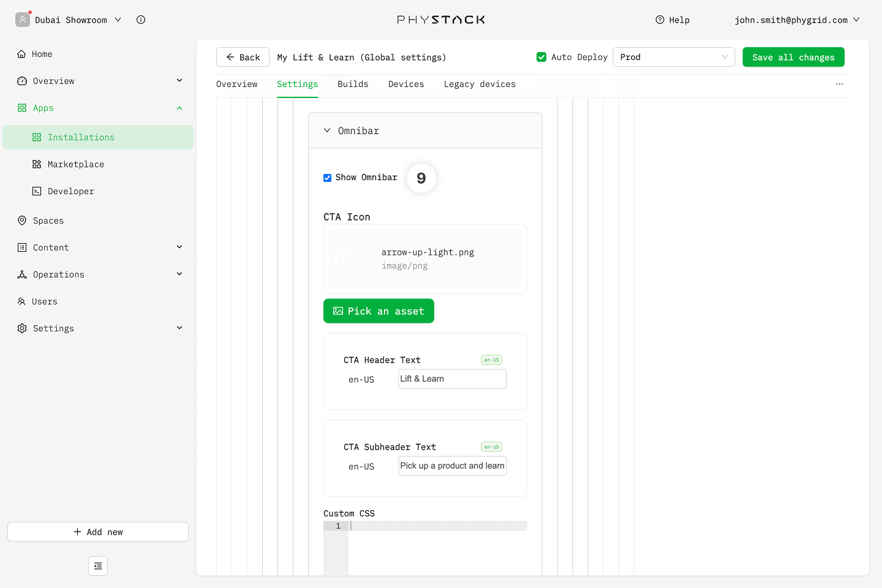
Task: Click the Spaces location pin icon
Action: click(22, 221)
